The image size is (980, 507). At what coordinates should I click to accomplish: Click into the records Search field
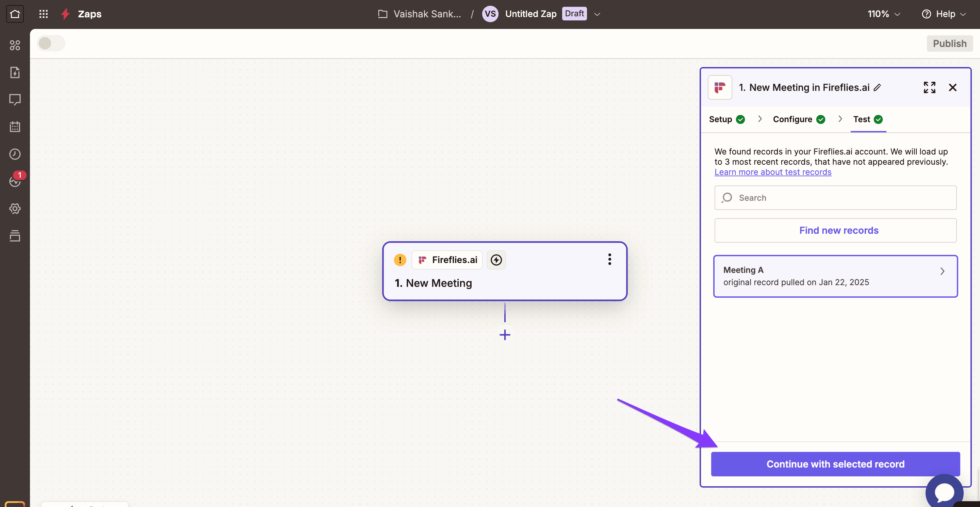835,198
